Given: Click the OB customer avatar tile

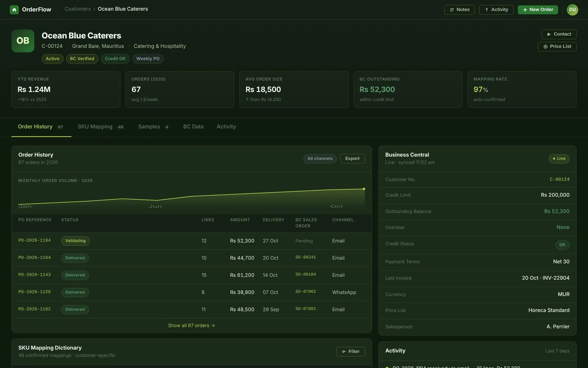Looking at the screenshot, I should (23, 41).
